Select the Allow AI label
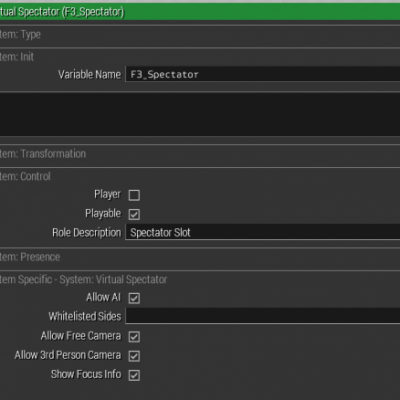 pos(103,297)
